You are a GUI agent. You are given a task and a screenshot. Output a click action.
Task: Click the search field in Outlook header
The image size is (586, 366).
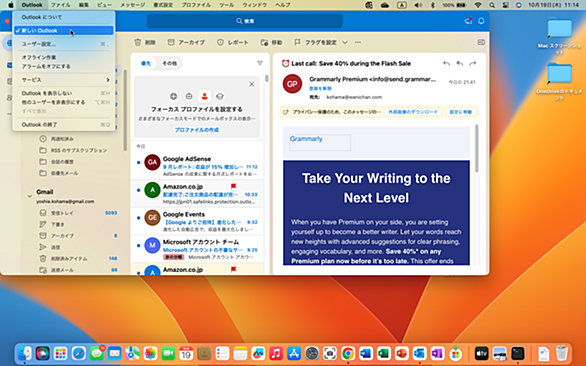tap(245, 21)
